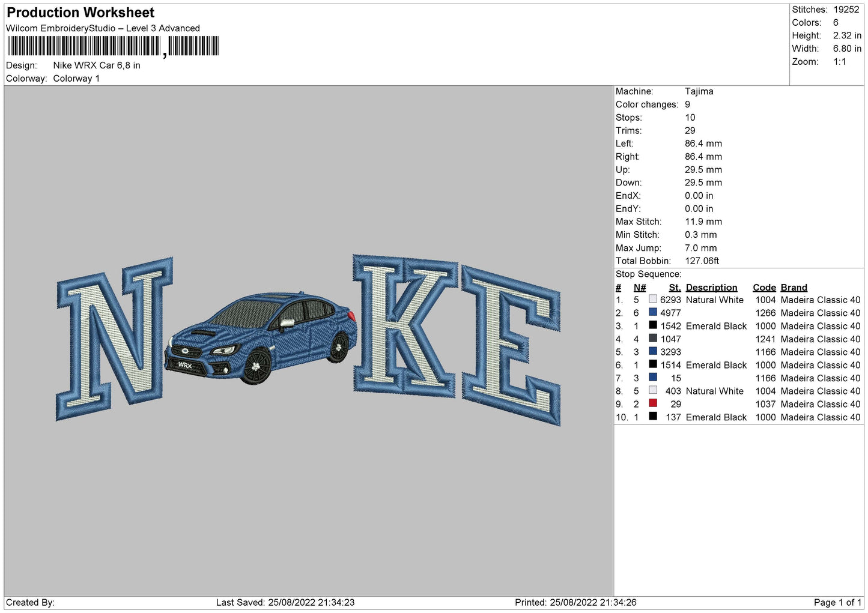Click the black swatch in stop row 10
The height and width of the screenshot is (613, 868).
[653, 416]
